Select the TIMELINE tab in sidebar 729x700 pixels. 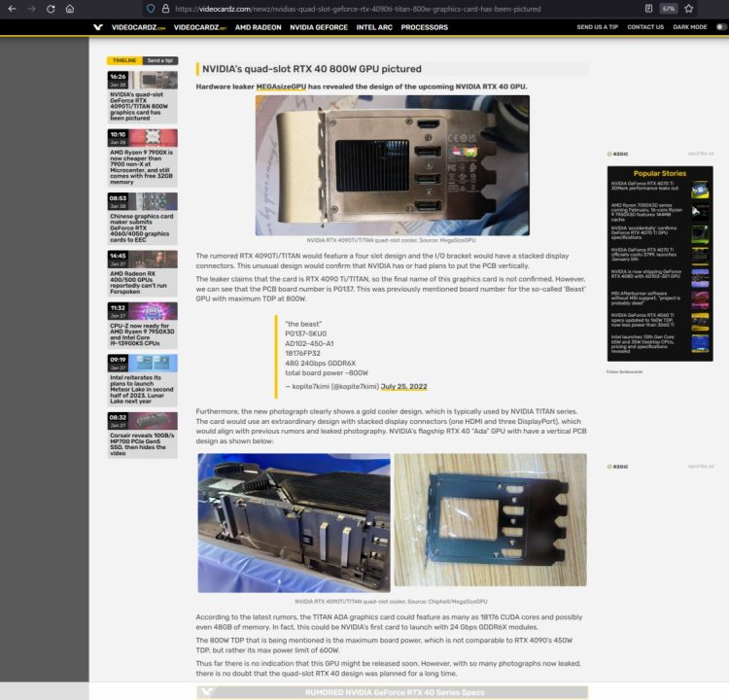point(124,60)
